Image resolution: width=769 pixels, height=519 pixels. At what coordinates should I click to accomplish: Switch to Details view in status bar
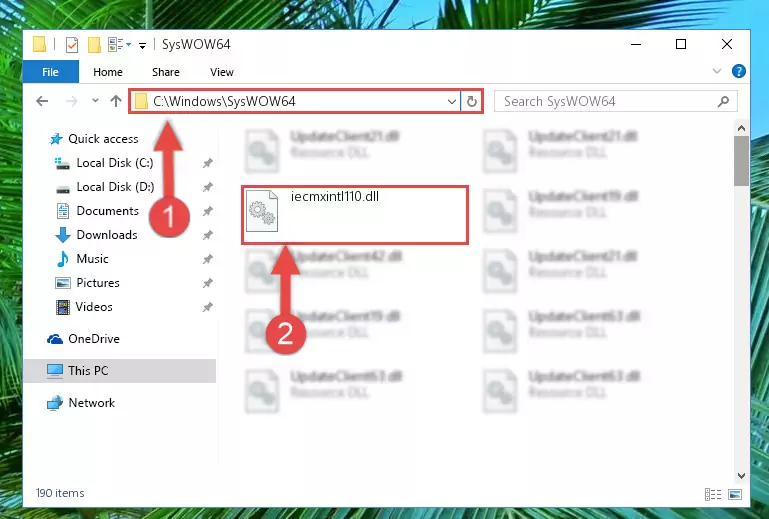point(713,494)
